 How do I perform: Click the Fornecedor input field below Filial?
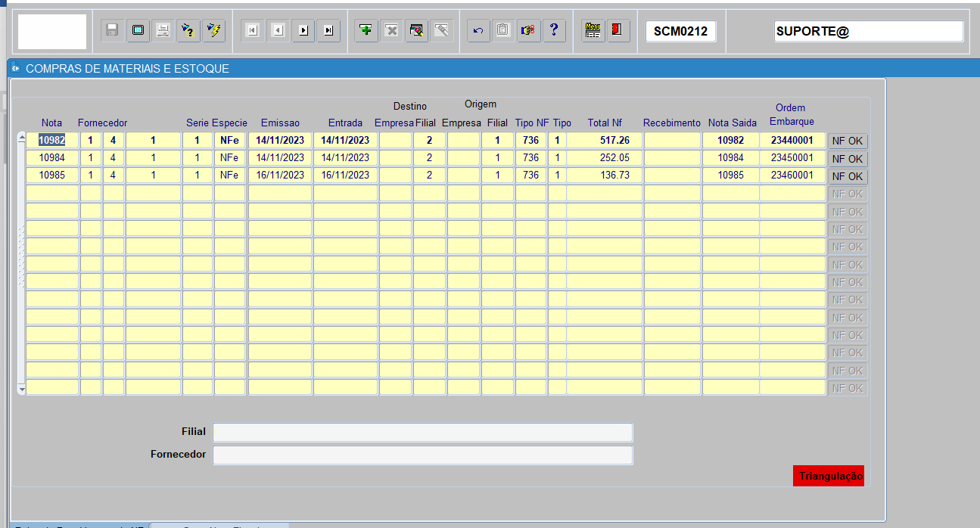tap(422, 455)
